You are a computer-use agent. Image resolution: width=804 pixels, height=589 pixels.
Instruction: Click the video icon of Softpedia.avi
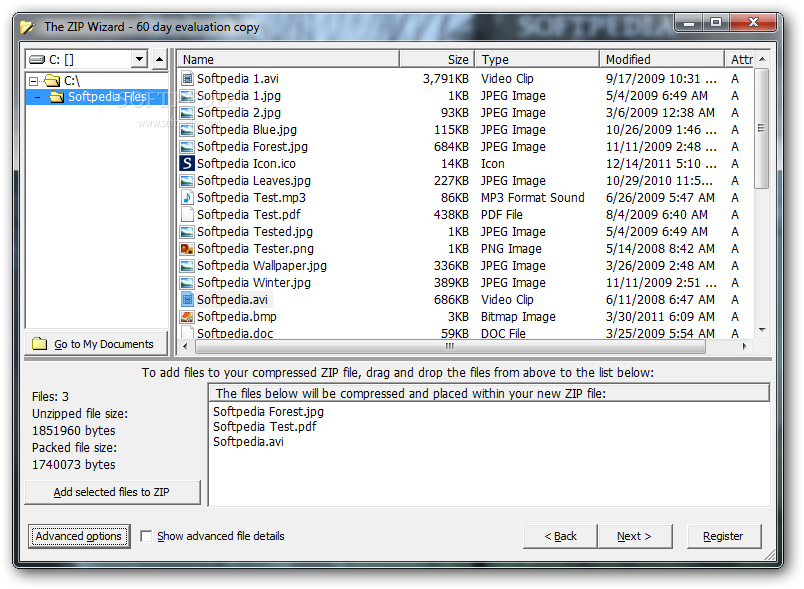(x=187, y=300)
